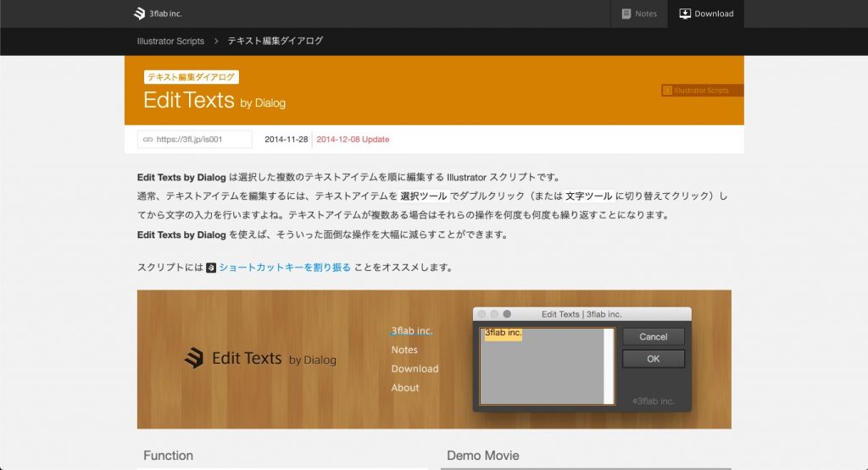This screenshot has width=868, height=470.
Task: Click the Illustrator Scripts badge in banner
Action: click(x=702, y=90)
